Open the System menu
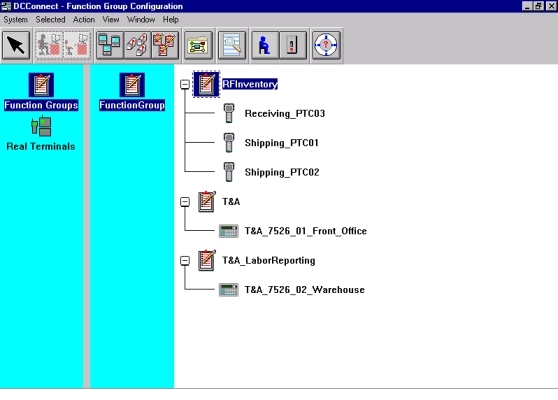558x400 pixels. tap(15, 20)
